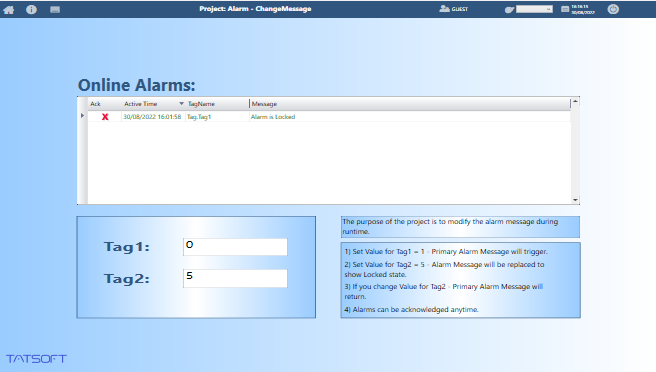Select the Tag.Tag1 alarm row message

pos(273,117)
